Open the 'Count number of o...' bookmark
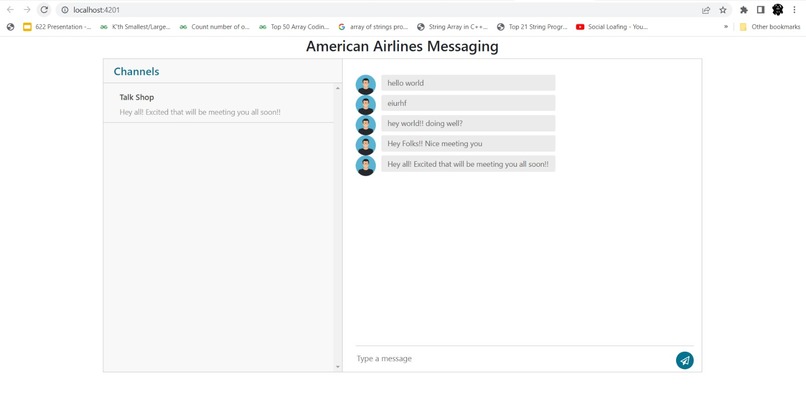 (215, 27)
